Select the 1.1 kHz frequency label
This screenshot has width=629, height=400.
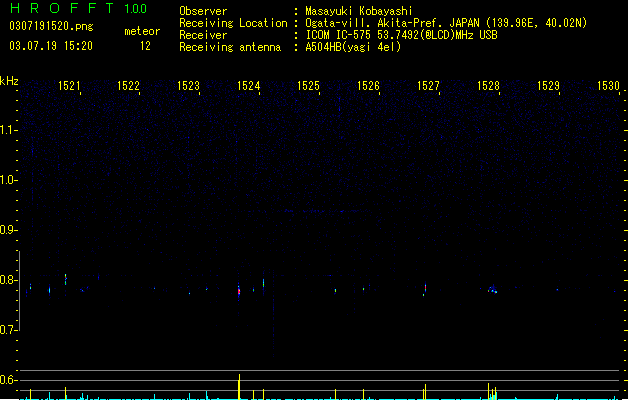(x=8, y=130)
